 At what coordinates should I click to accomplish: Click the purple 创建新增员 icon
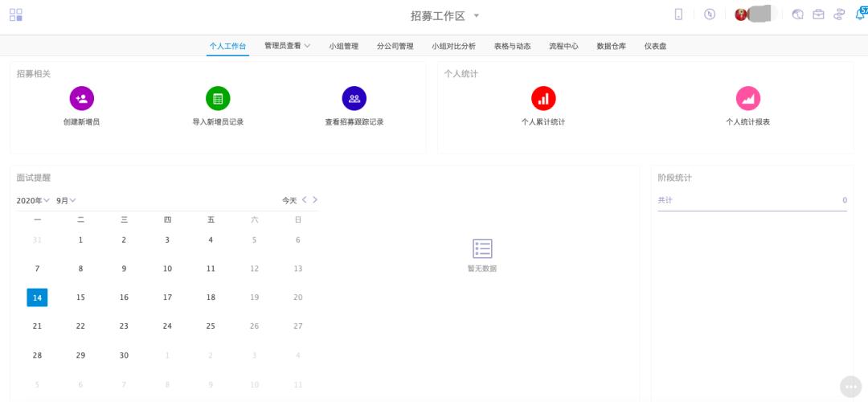tap(81, 99)
